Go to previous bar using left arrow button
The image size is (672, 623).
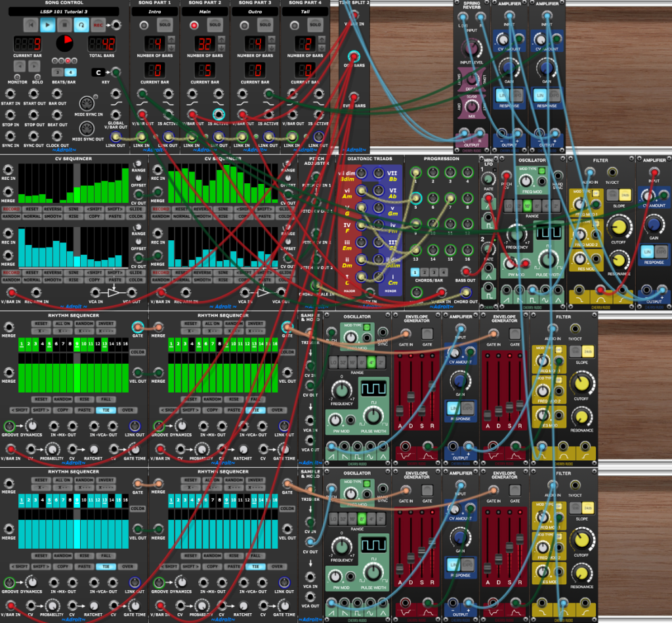pos(19,66)
